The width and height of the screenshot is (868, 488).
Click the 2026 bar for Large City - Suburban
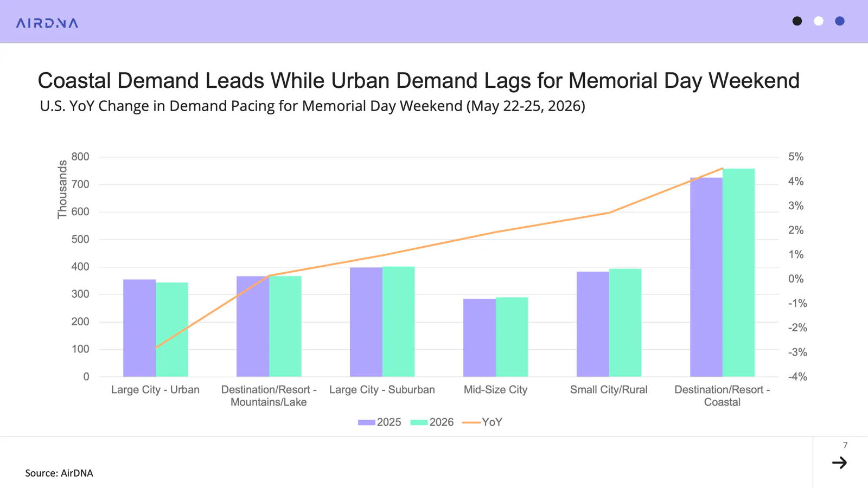pyautogui.click(x=398, y=322)
